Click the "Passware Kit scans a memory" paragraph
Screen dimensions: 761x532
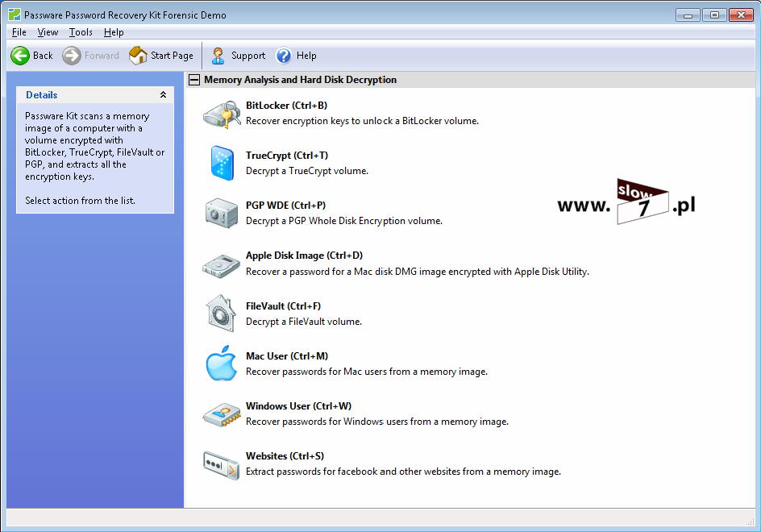tap(94, 146)
